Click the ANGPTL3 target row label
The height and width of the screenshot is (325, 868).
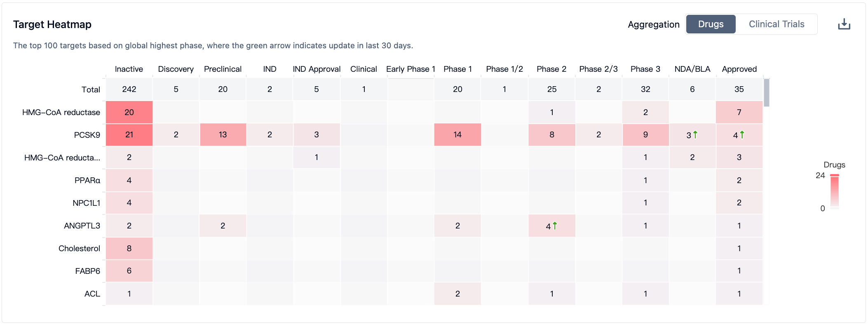pos(82,226)
